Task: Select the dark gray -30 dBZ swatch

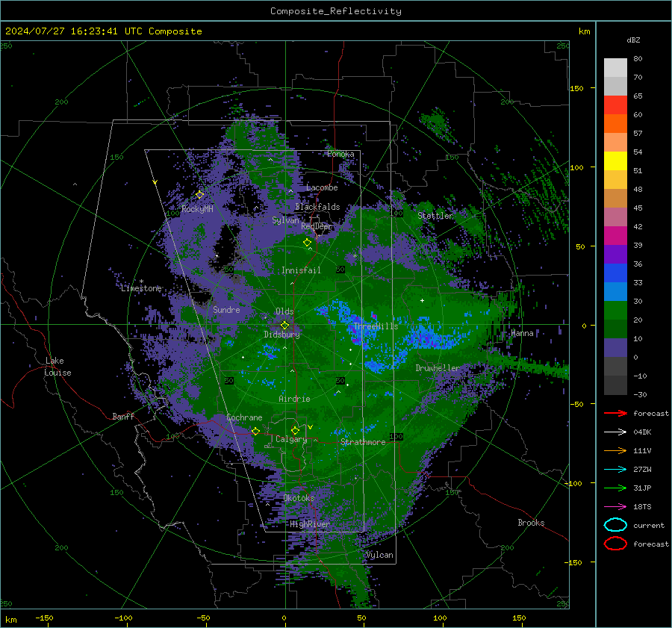Action: pos(615,385)
